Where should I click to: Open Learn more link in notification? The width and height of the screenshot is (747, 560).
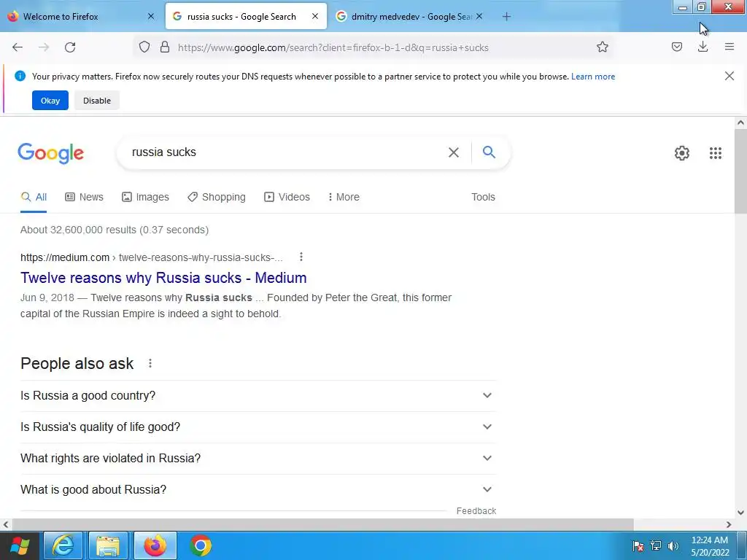point(593,77)
